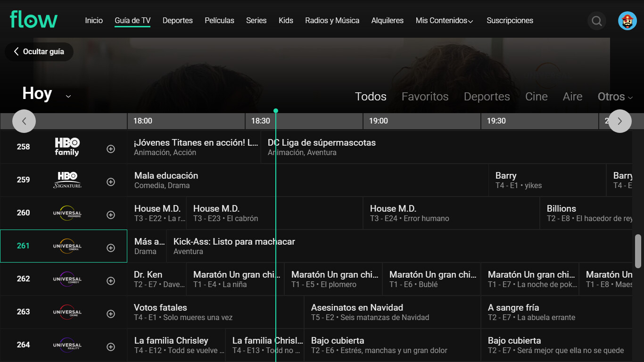The width and height of the screenshot is (644, 362).
Task: Open A sangre fría program
Action: pos(557,312)
